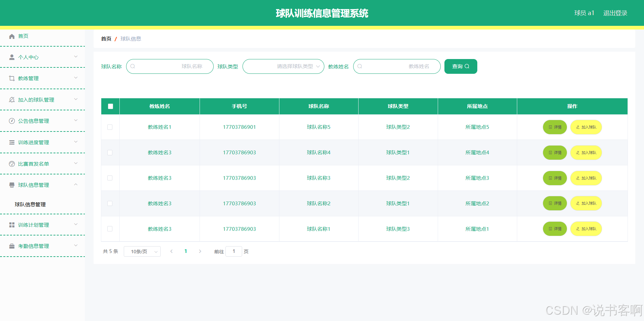Viewport: 644px width, 321px height.
Task: Check the row for 球队名称3
Action: (x=110, y=178)
